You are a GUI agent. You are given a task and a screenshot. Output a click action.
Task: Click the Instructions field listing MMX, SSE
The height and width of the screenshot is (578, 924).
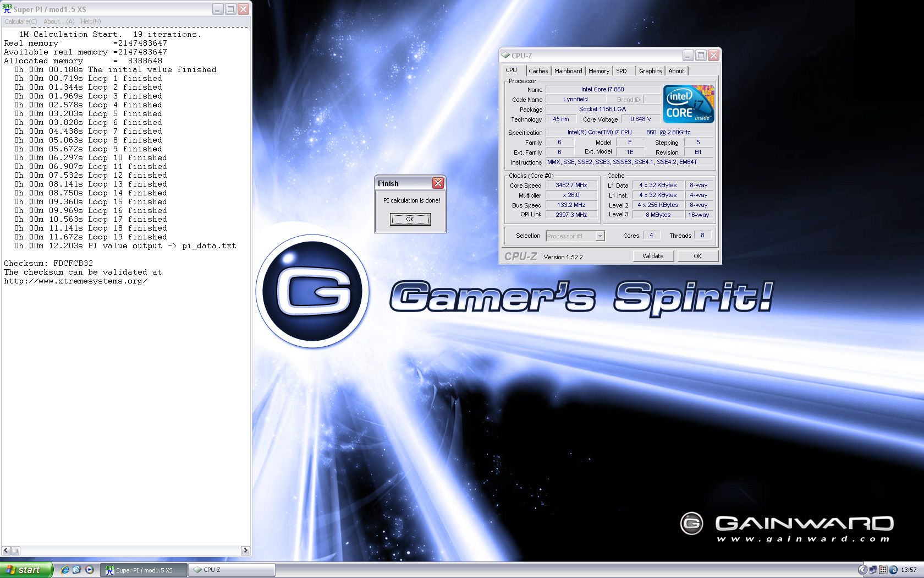(x=629, y=162)
